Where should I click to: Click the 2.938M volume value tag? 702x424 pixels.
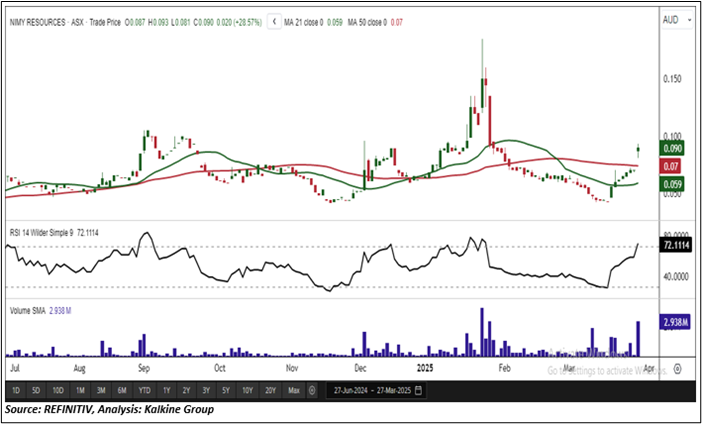(674, 322)
